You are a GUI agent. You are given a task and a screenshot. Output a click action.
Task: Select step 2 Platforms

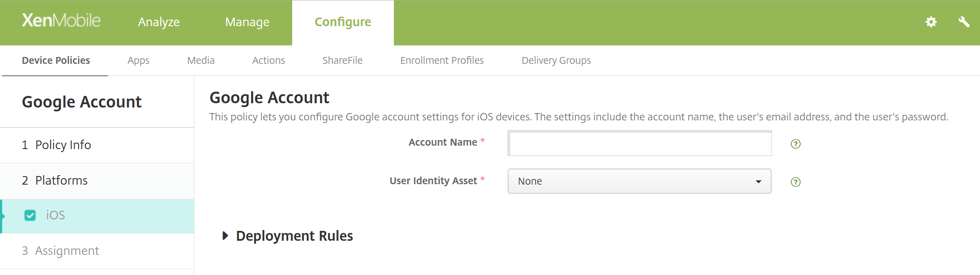(x=97, y=181)
